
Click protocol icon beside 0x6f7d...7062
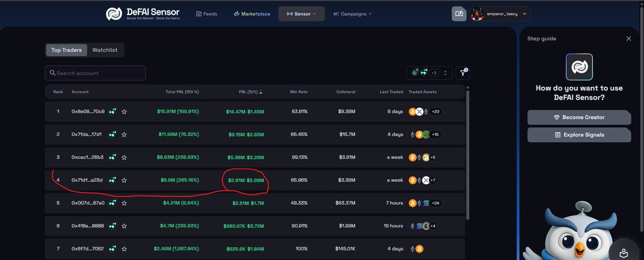(113, 249)
